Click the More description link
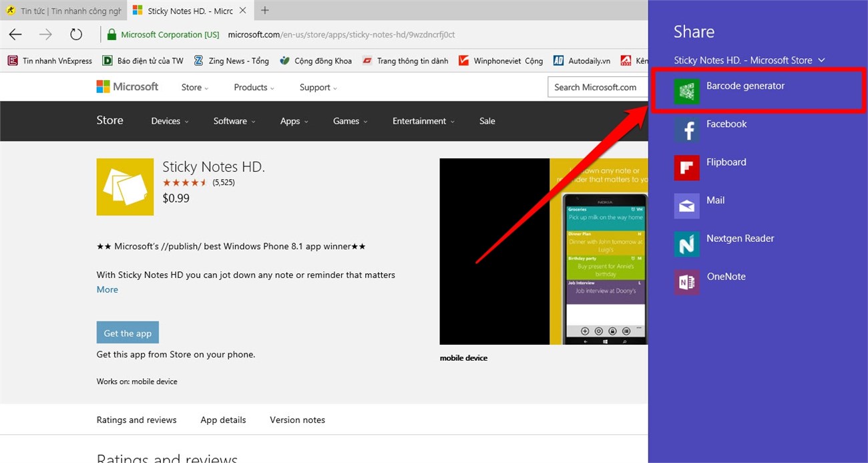Viewport: 868px width, 463px height. coord(107,289)
